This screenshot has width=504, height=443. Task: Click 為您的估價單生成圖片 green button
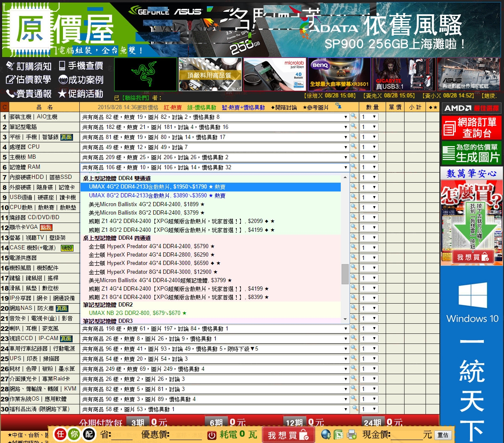coord(472,152)
